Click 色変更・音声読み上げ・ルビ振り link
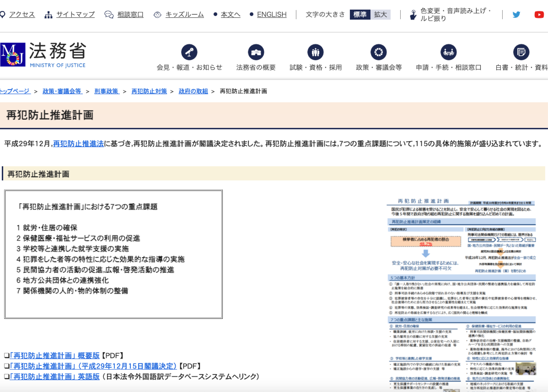548x392 pixels. click(x=456, y=15)
